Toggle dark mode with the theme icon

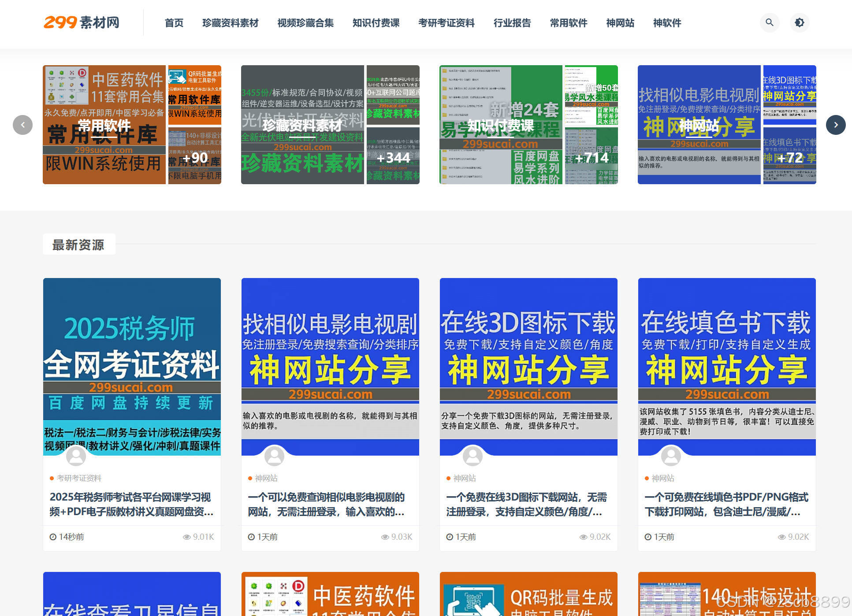tap(799, 22)
